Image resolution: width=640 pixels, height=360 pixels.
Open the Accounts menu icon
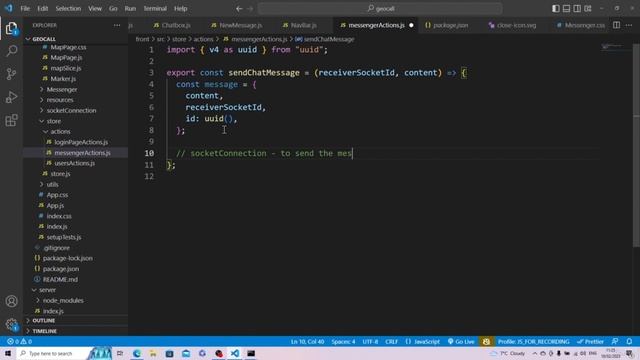tap(11, 301)
